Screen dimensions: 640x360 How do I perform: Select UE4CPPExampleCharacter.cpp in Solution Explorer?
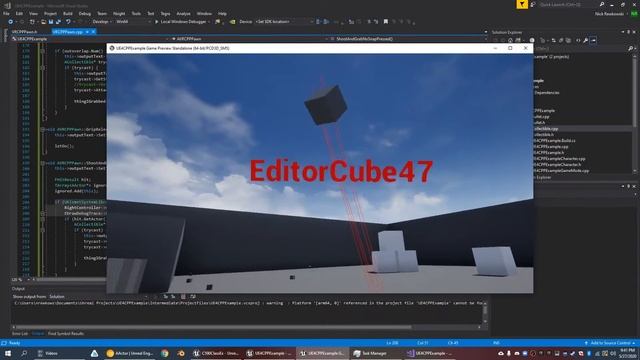click(x=559, y=159)
